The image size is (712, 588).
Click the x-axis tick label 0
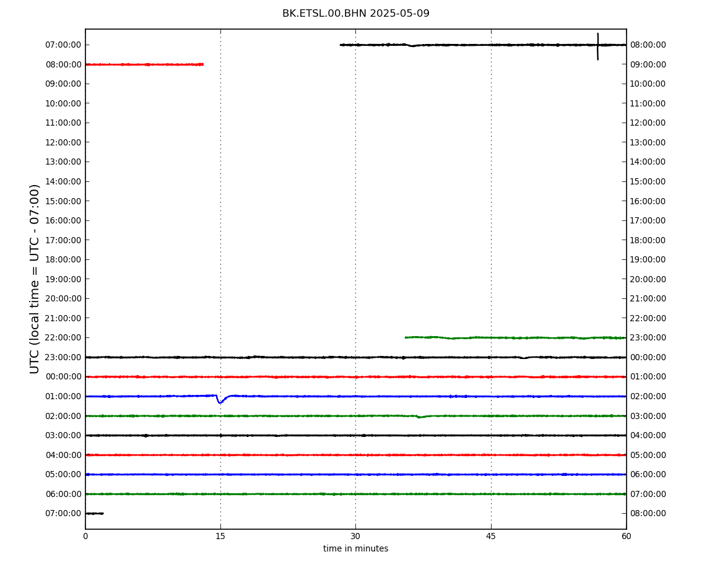(x=85, y=536)
